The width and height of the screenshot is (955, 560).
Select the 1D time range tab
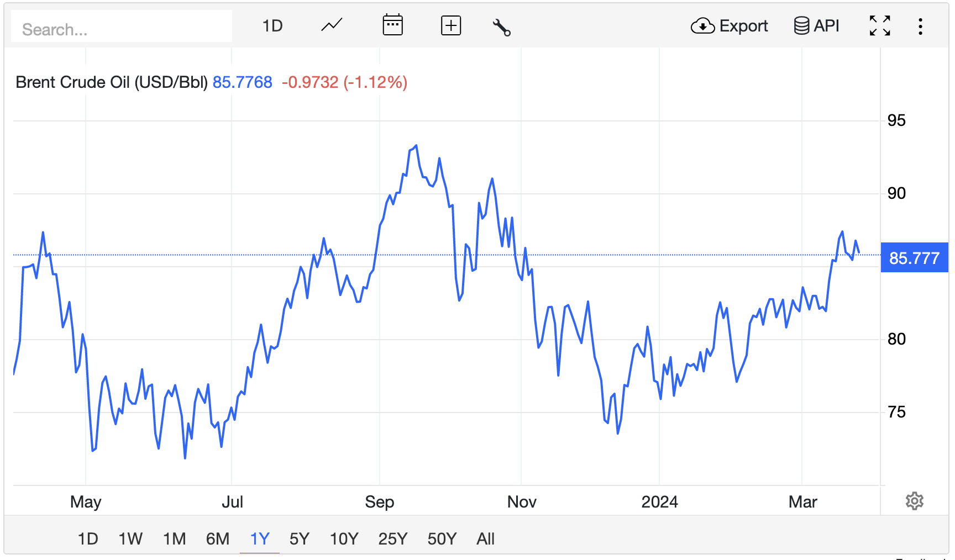(x=88, y=538)
